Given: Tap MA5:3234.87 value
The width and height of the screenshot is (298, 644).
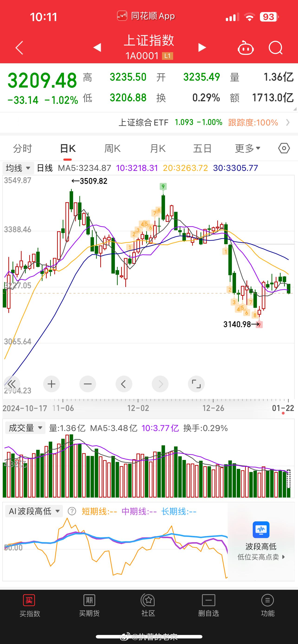Looking at the screenshot, I should (84, 168).
